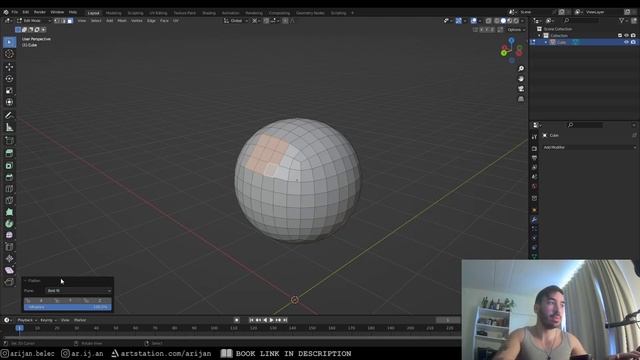Screen dimensions: 640x360
Task: Adjust the Influence slider in Flatten panel
Action: click(x=67, y=307)
